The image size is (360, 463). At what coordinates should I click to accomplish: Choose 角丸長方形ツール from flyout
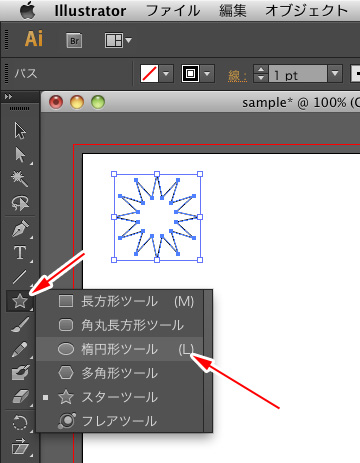[119, 325]
